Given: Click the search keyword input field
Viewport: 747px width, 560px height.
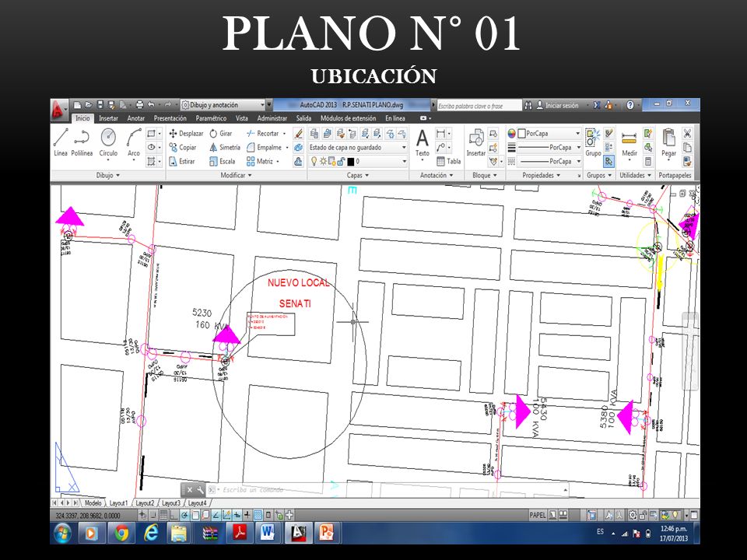Looking at the screenshot, I should (x=479, y=106).
